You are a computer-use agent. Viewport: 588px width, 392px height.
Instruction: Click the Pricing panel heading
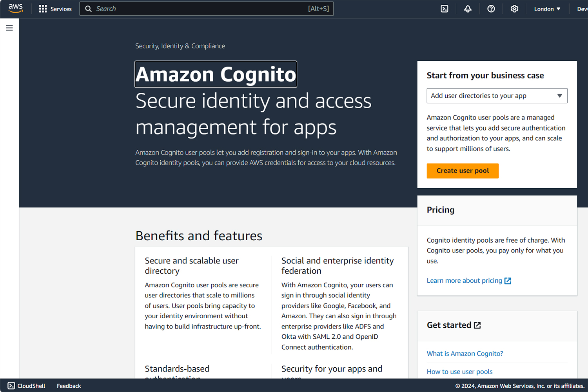pyautogui.click(x=441, y=210)
